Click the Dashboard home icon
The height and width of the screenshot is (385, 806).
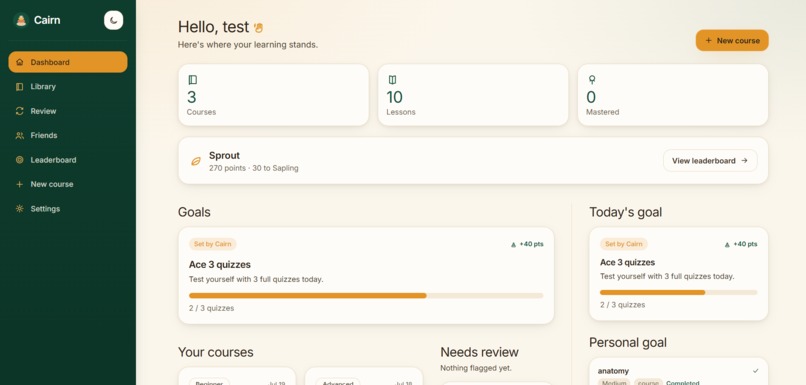pos(20,62)
